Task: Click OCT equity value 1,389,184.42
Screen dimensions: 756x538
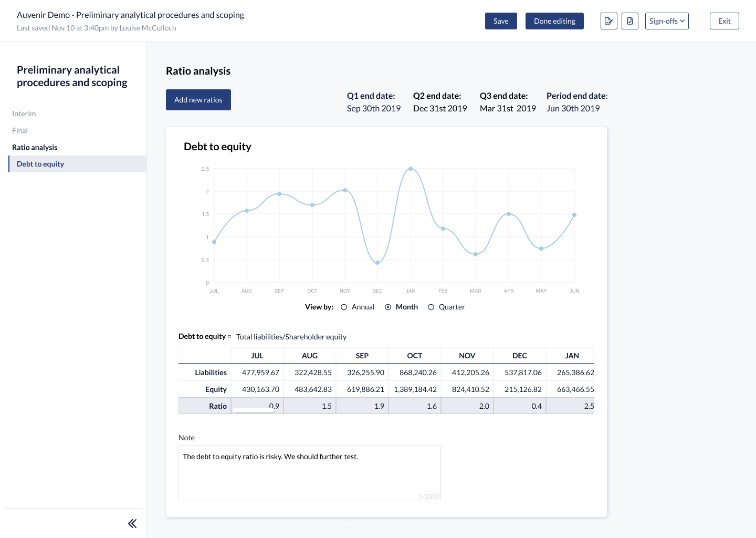Action: pyautogui.click(x=415, y=389)
